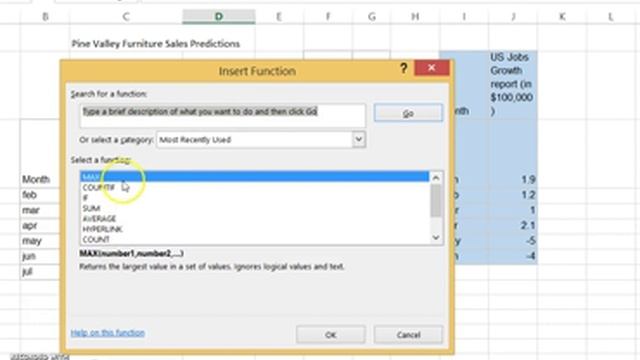Select column H header
Screen dimensions: 640x360
tap(415, 17)
